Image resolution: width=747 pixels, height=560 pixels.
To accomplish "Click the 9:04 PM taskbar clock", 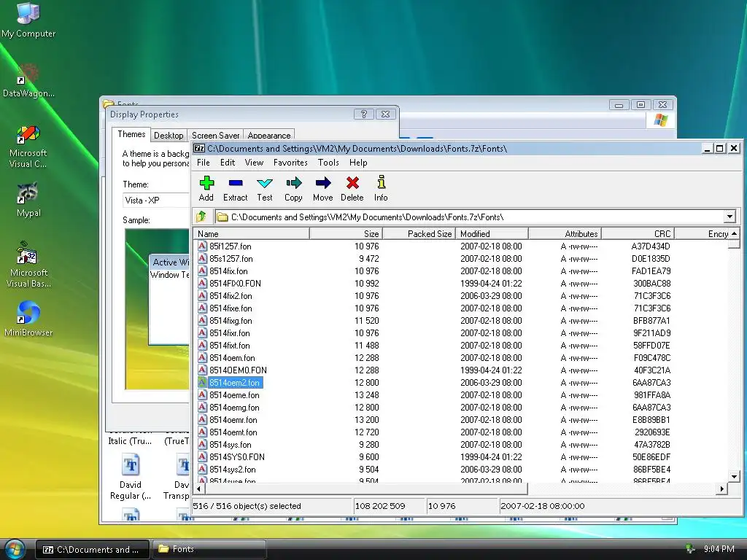I will pos(719,549).
